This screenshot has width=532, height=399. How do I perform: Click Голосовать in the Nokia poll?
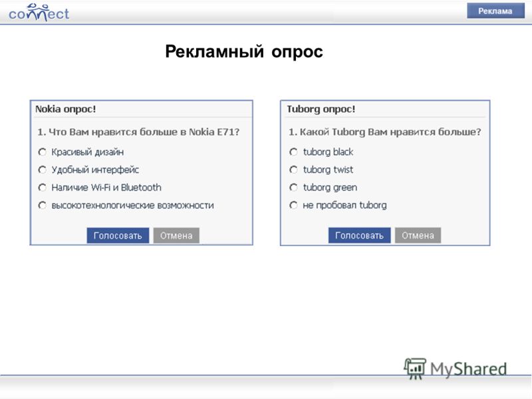(x=118, y=235)
